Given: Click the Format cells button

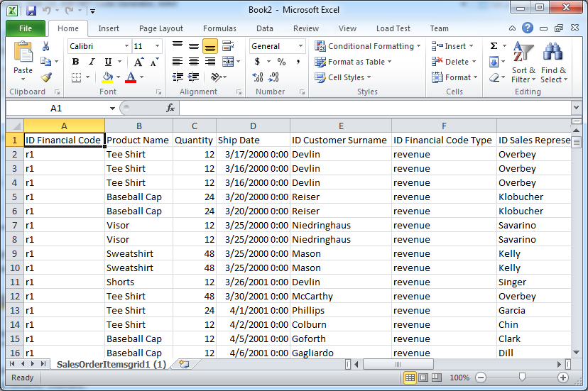Looking at the screenshot, I should [x=454, y=77].
